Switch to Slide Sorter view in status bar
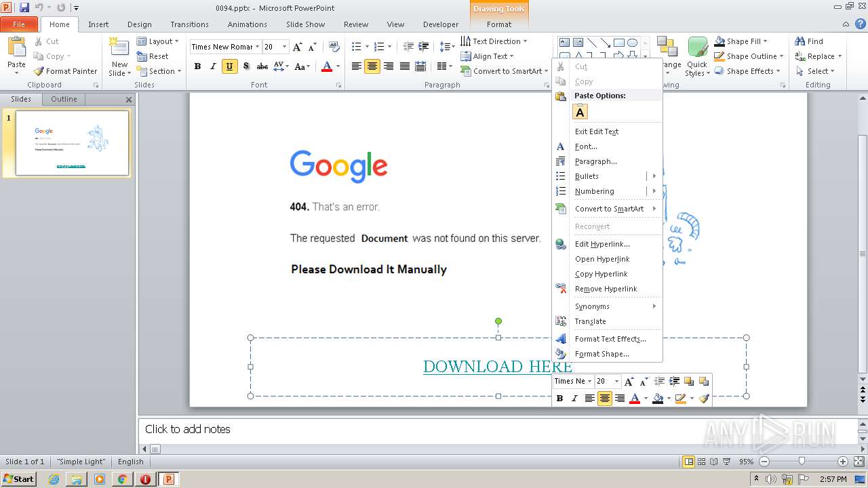The image size is (868, 488). pyautogui.click(x=701, y=462)
